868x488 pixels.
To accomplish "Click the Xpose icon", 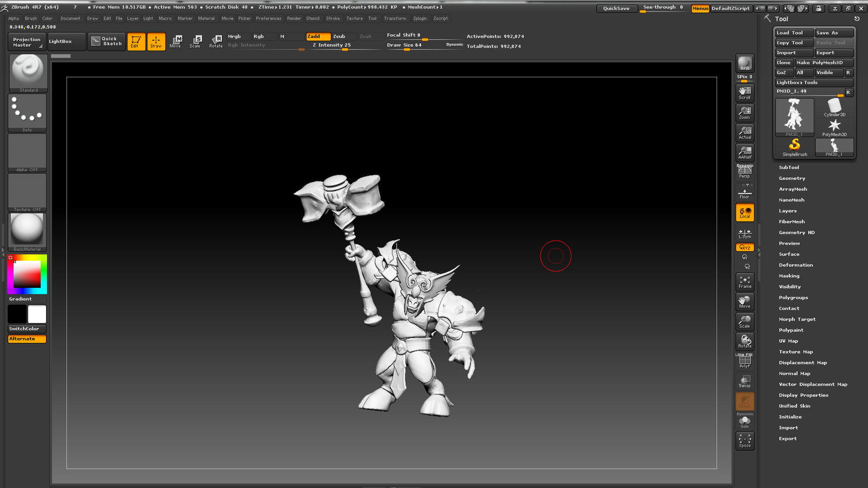I will coord(745,441).
